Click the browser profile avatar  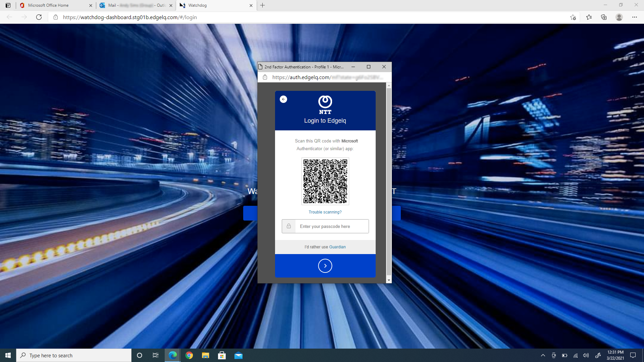[x=619, y=17]
